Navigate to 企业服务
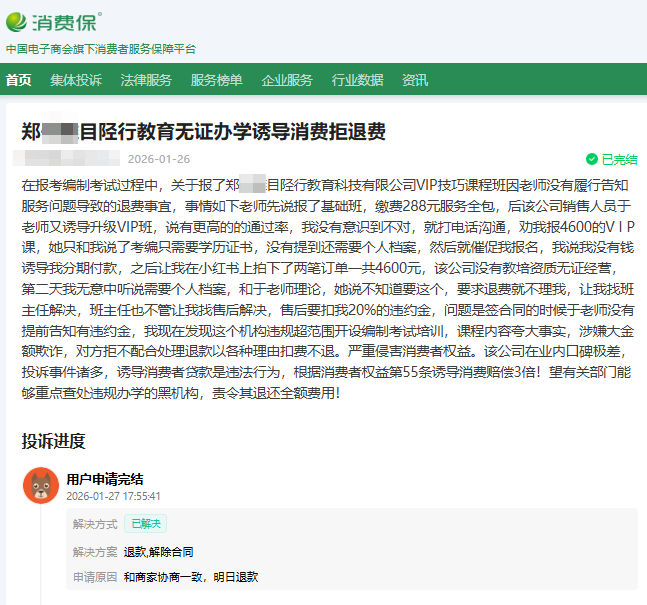Screen dimensions: 647x605 pyautogui.click(x=287, y=80)
